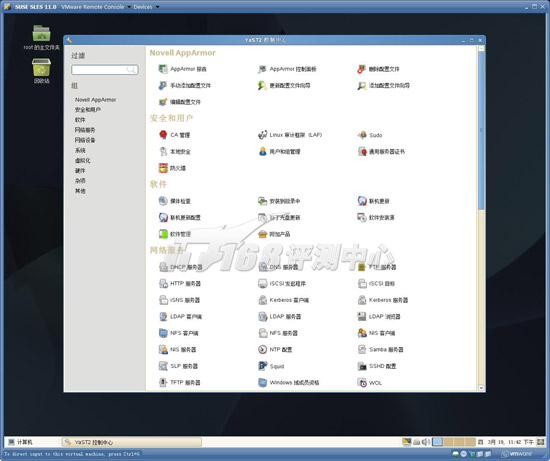Open the 编辑配置文件 module
The image size is (550, 461).
[x=180, y=102]
